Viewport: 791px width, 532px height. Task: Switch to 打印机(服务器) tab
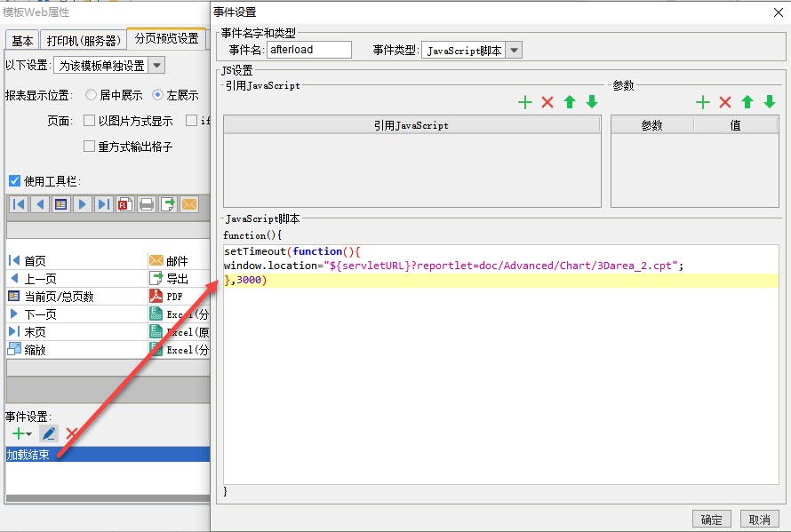[84, 40]
